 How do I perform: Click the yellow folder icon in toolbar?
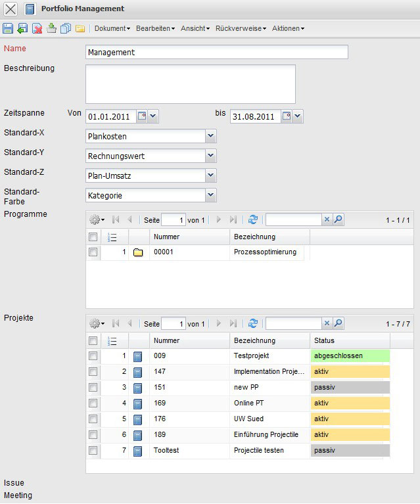click(80, 28)
